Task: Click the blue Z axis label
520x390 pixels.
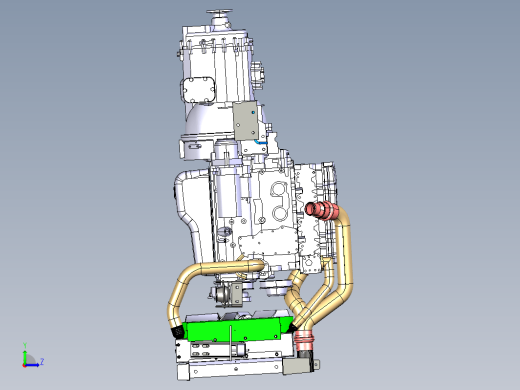Action: [42, 361]
